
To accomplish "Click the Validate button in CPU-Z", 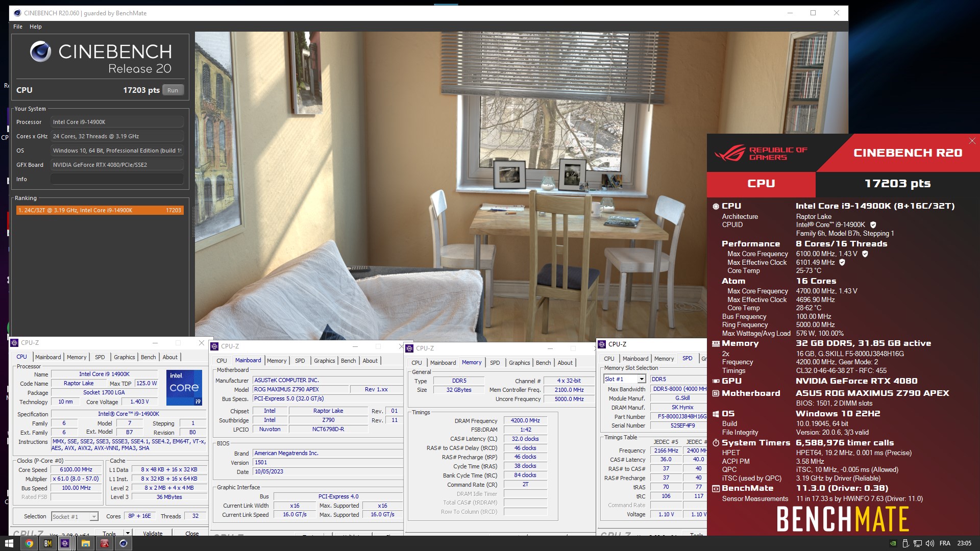I will [x=153, y=534].
